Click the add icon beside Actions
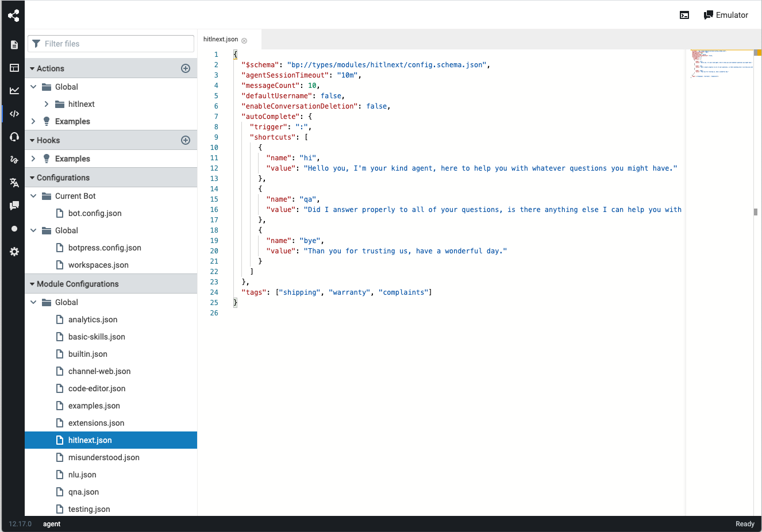762x532 pixels. click(186, 68)
